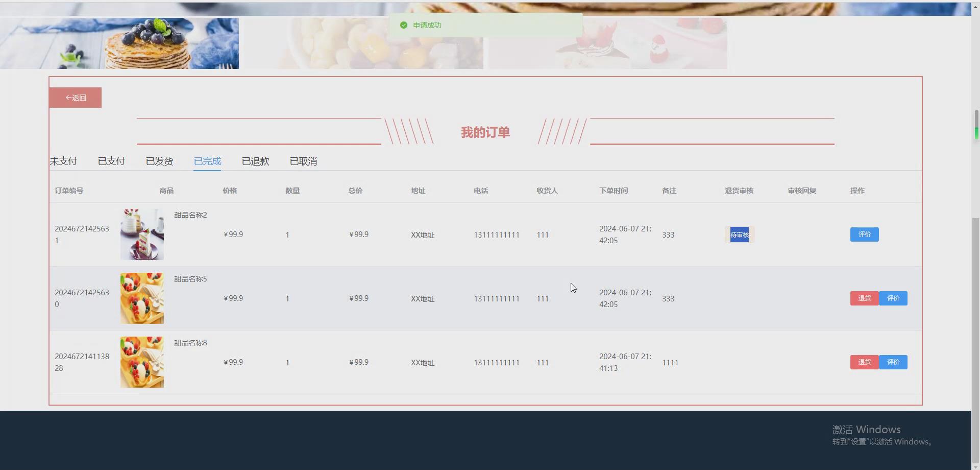This screenshot has height=470, width=980.
Task: Click the remark 1111 cell
Action: [670, 362]
